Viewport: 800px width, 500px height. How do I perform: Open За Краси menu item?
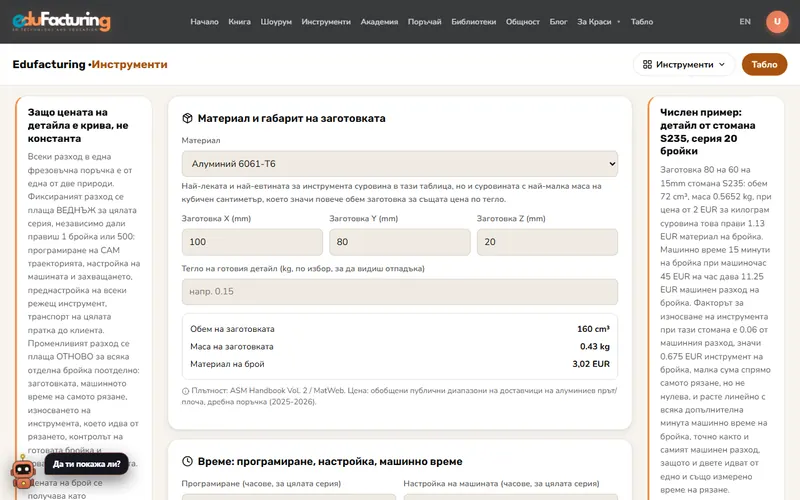point(594,21)
